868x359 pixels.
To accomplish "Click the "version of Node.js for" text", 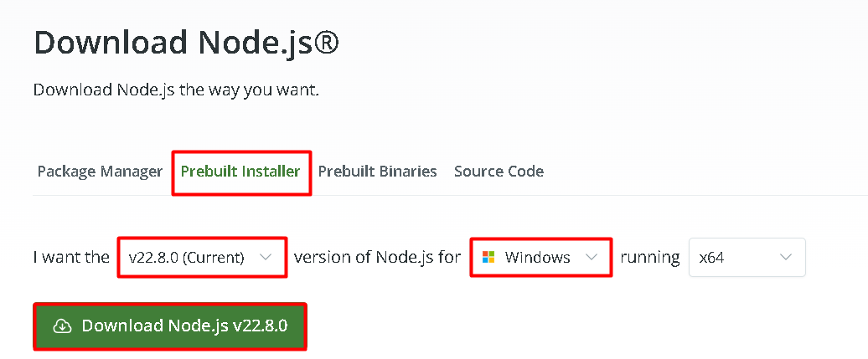I will pyautogui.click(x=377, y=258).
